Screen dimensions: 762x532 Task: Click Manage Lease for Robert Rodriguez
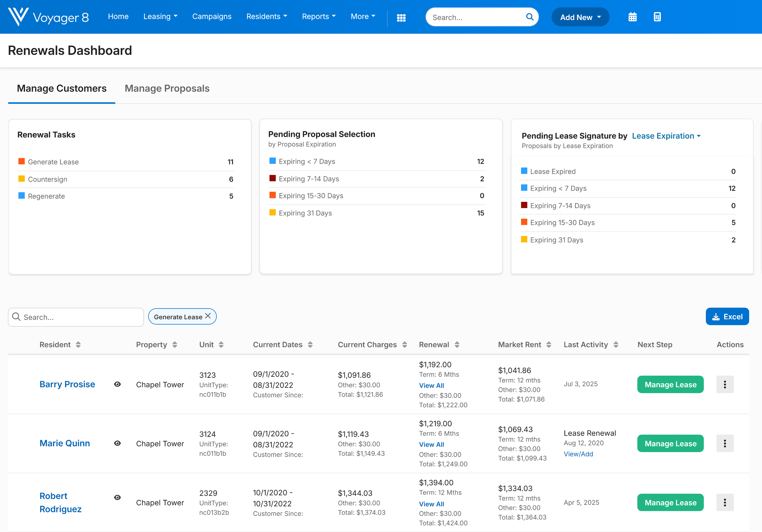670,503
